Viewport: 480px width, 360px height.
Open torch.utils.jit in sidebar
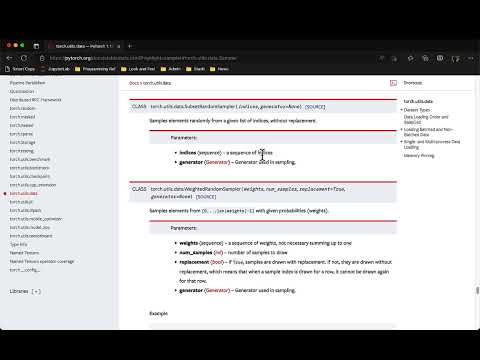[21, 202]
